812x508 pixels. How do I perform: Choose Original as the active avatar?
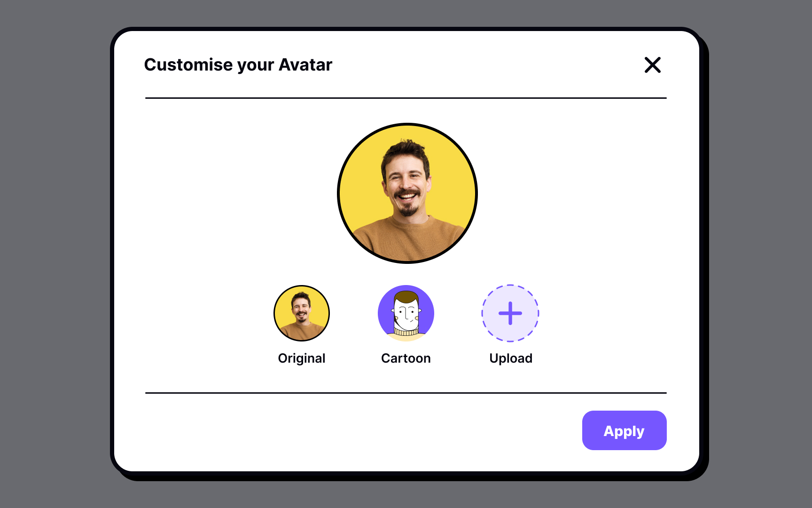301,313
